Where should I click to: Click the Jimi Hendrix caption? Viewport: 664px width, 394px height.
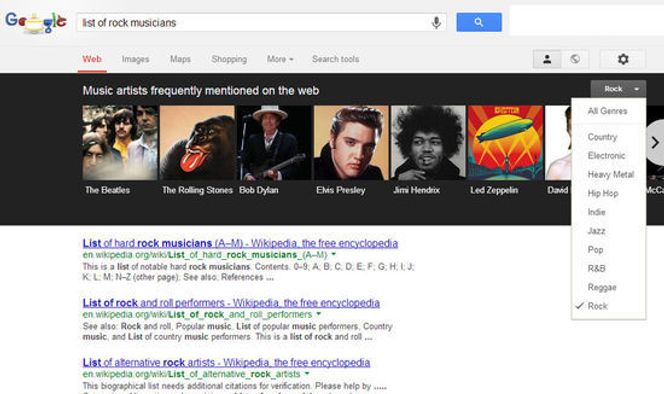416,190
